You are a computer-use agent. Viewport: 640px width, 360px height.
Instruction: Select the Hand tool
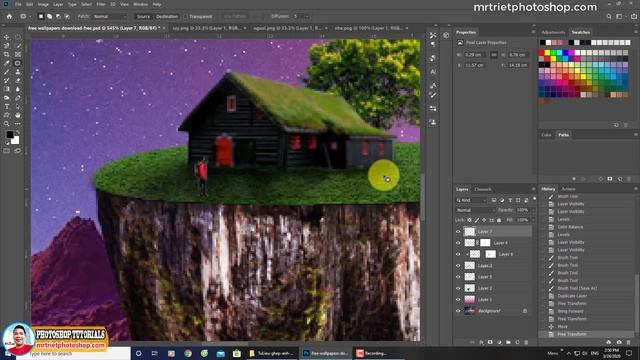[x=18, y=115]
